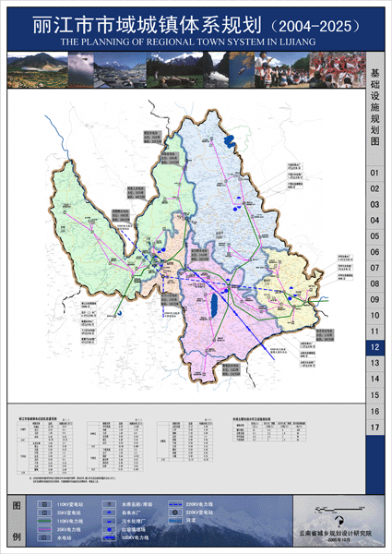Click the 220KV变电站 circle icon
This screenshot has height=554, width=392.
[176, 512]
